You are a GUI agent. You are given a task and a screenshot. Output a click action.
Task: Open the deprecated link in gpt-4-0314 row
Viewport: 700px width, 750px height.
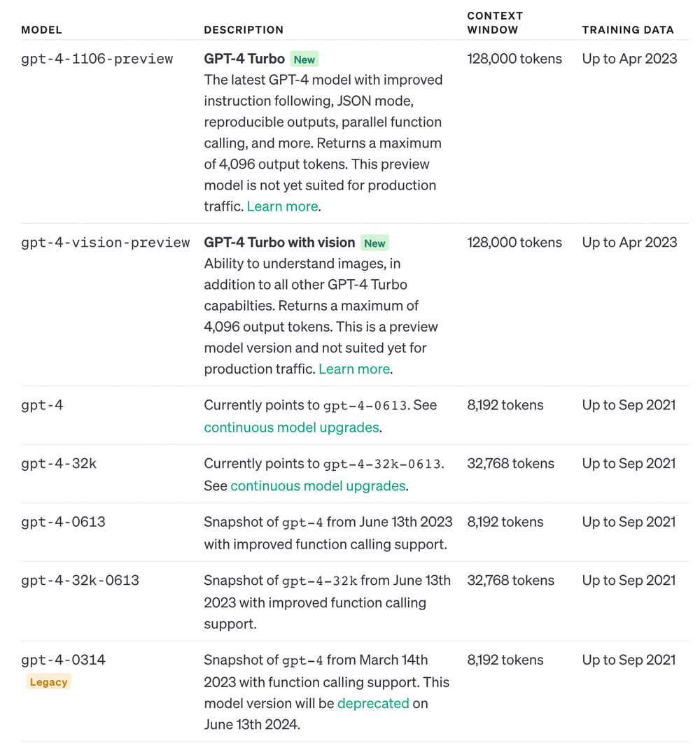pyautogui.click(x=373, y=703)
